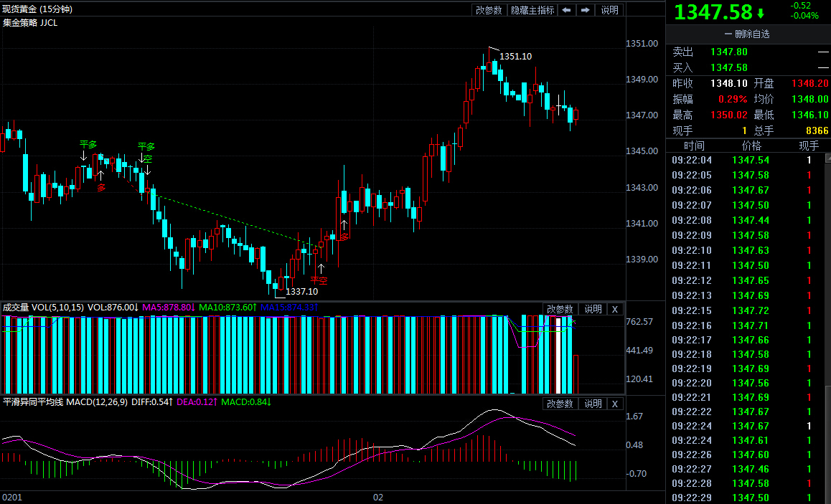Click the 平滑异同平均线 MACD(12,26,9) label
The image size is (831, 504).
(65, 401)
